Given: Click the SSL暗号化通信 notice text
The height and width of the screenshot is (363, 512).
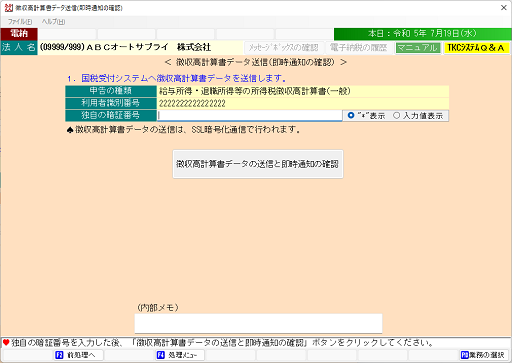Looking at the screenshot, I should click(187, 130).
